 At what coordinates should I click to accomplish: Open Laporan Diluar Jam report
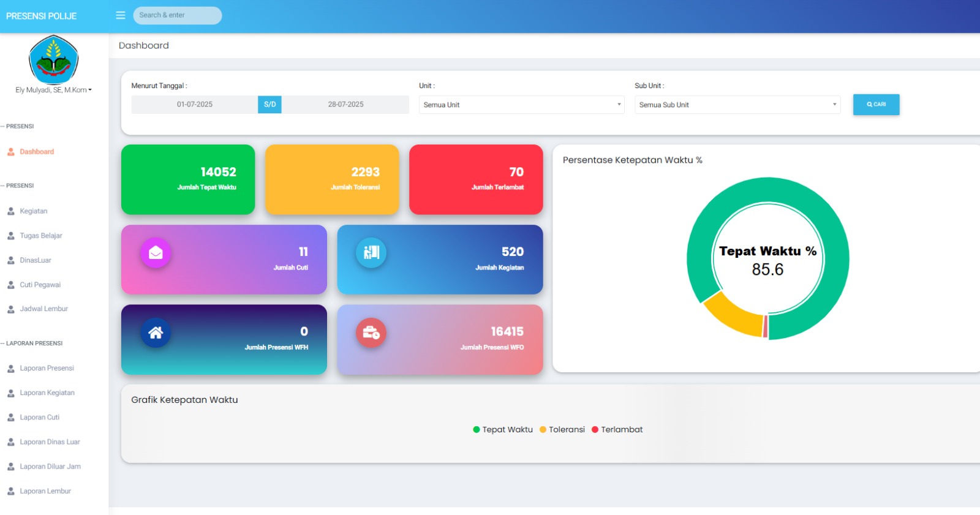pos(50,467)
